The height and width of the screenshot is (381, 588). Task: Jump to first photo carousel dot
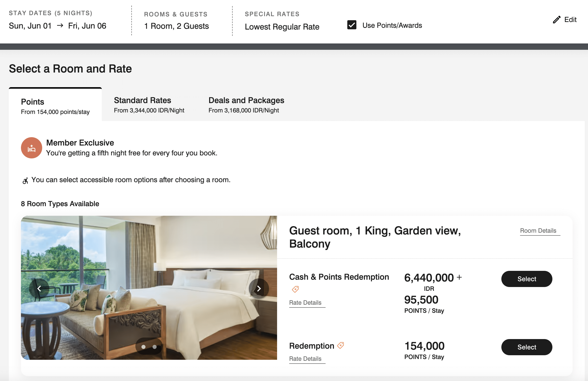click(x=143, y=347)
